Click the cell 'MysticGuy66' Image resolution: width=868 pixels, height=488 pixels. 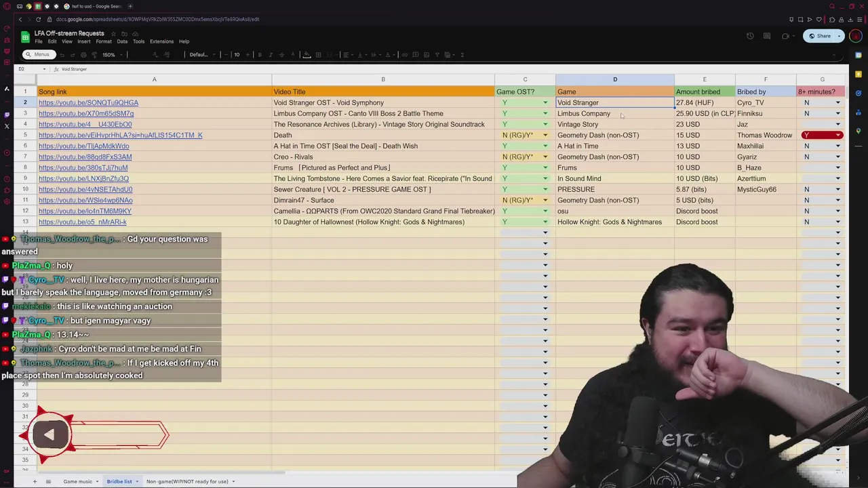(x=766, y=190)
